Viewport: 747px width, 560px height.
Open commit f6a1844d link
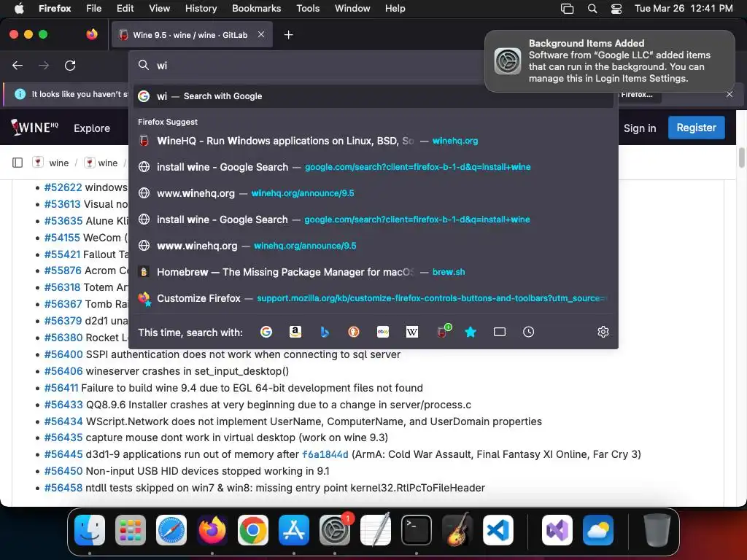[325, 455]
